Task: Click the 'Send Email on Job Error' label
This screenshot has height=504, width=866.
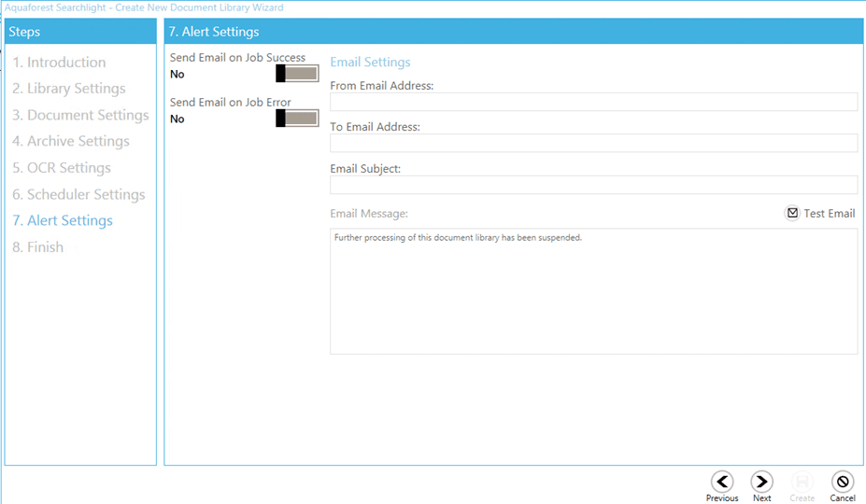Action: click(231, 102)
